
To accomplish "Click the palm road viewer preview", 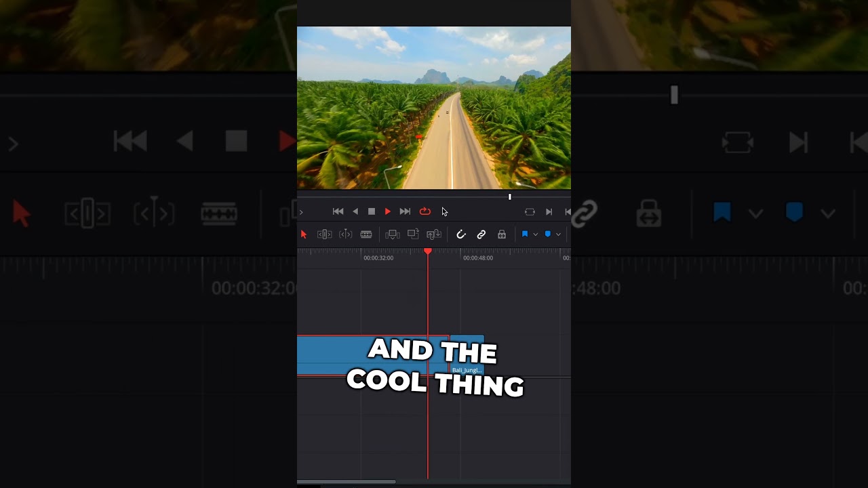I will click(x=434, y=108).
